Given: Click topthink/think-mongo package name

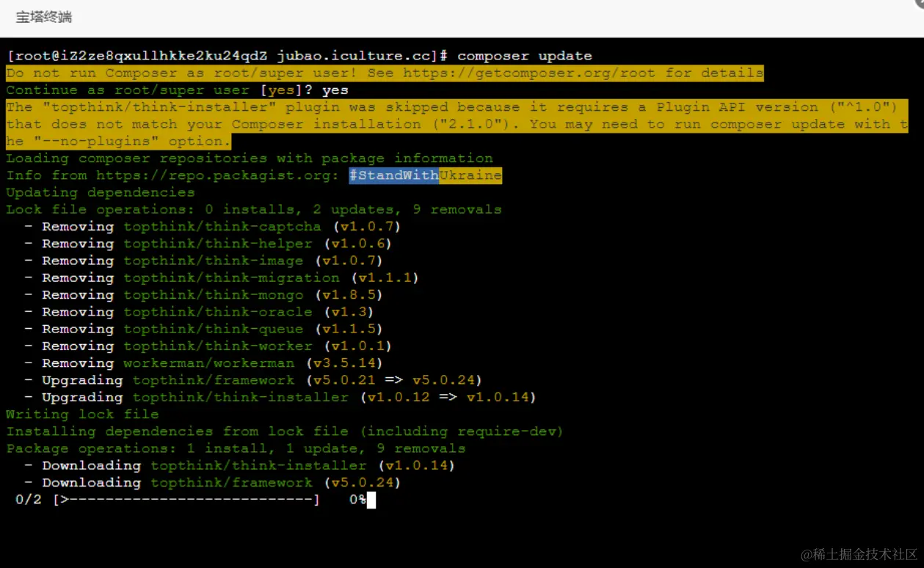Looking at the screenshot, I should pyautogui.click(x=214, y=294).
